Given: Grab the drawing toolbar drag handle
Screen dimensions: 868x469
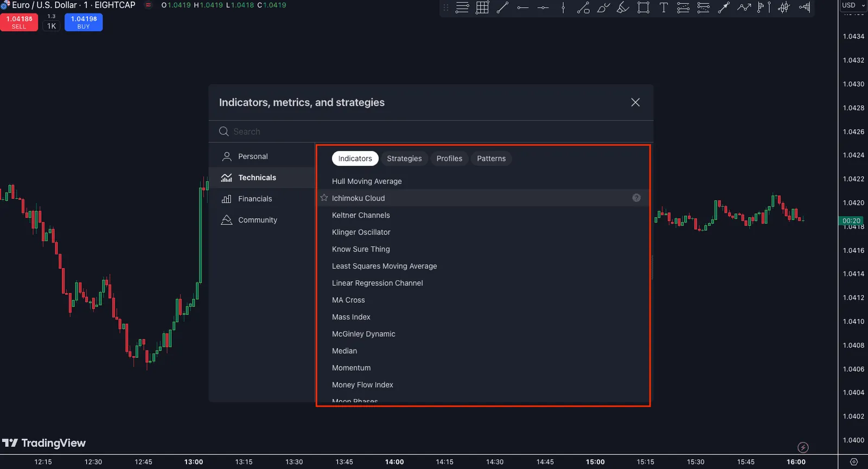Looking at the screenshot, I should point(446,8).
